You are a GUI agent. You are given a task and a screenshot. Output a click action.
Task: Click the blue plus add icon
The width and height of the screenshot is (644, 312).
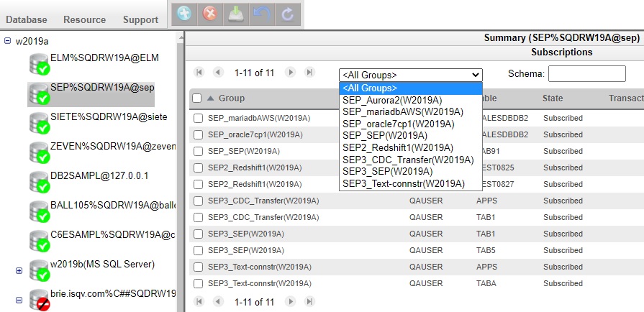(184, 15)
